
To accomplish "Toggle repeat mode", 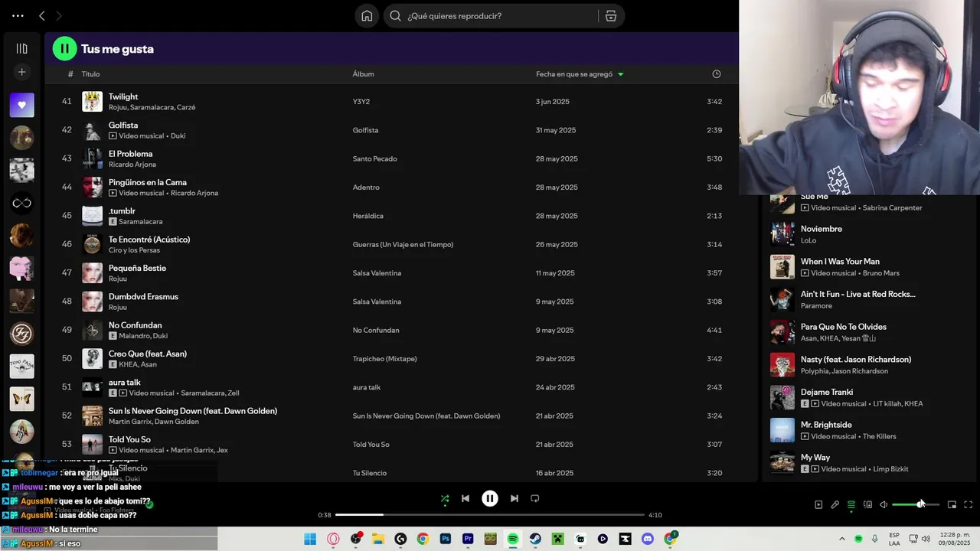I will (x=535, y=498).
